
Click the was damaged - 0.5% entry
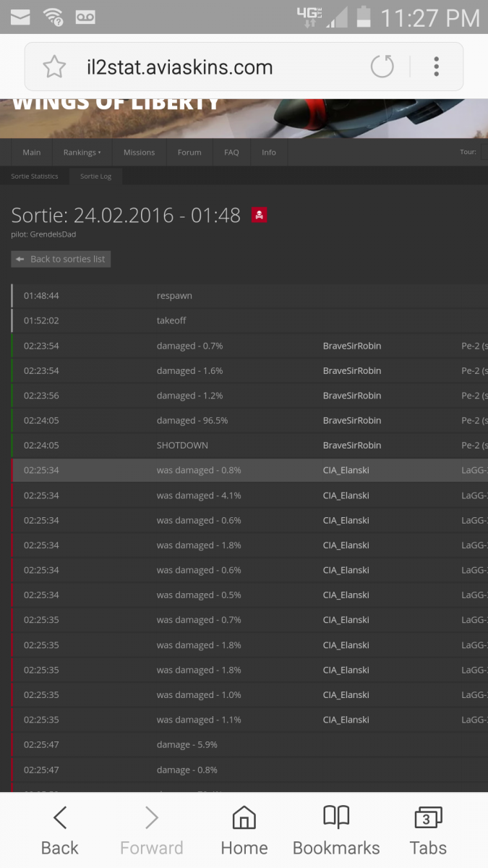(x=199, y=595)
